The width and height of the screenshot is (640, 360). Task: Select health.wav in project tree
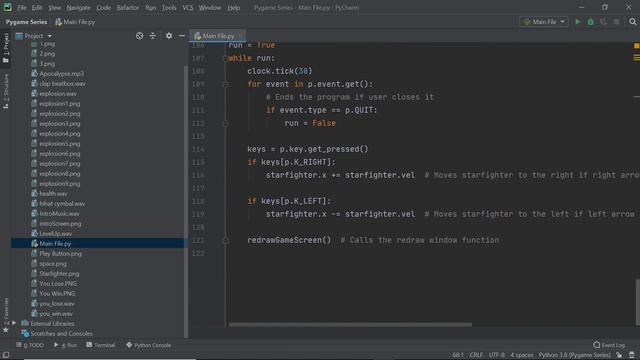pyautogui.click(x=53, y=193)
